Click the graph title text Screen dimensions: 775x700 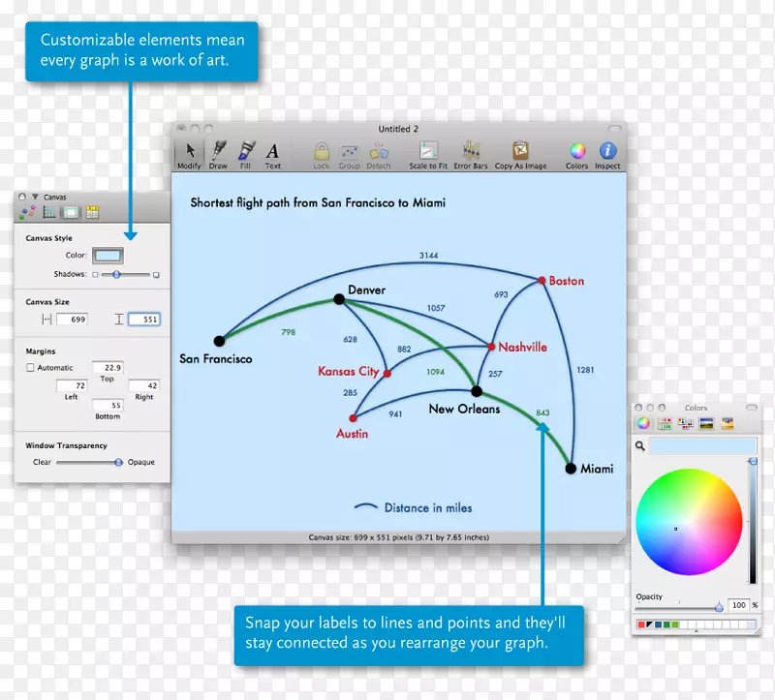click(x=318, y=202)
